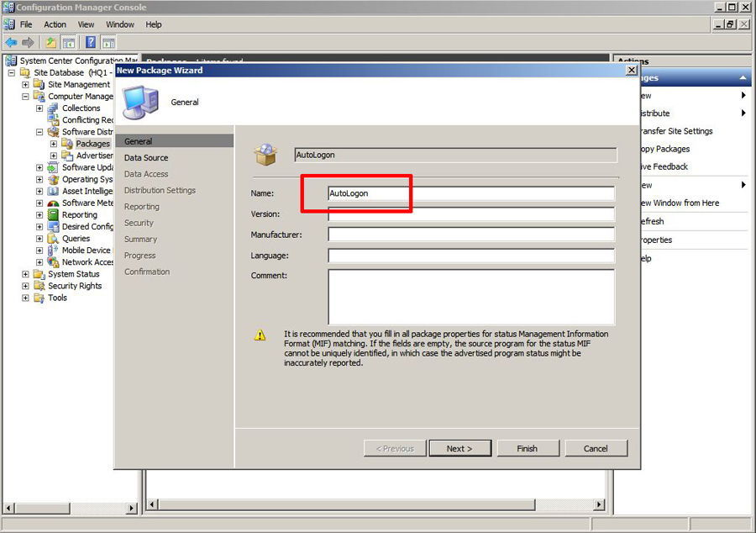Click the Software Metering tree icon
Screen dimensions: 756x533
point(53,203)
